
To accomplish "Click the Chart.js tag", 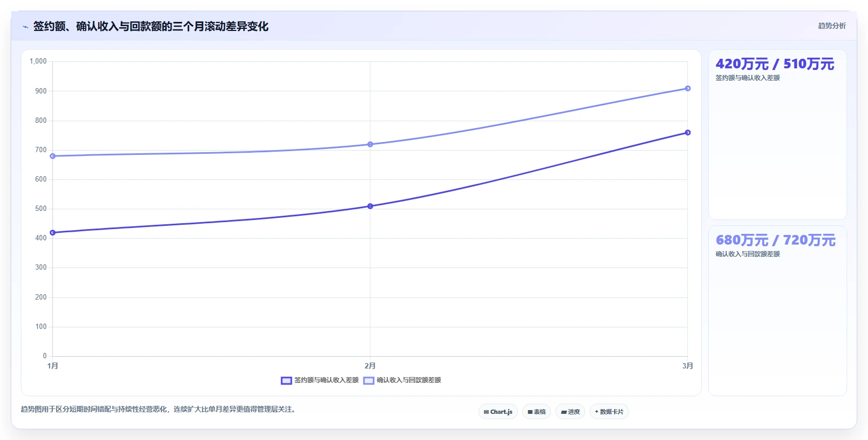I will click(x=498, y=412).
